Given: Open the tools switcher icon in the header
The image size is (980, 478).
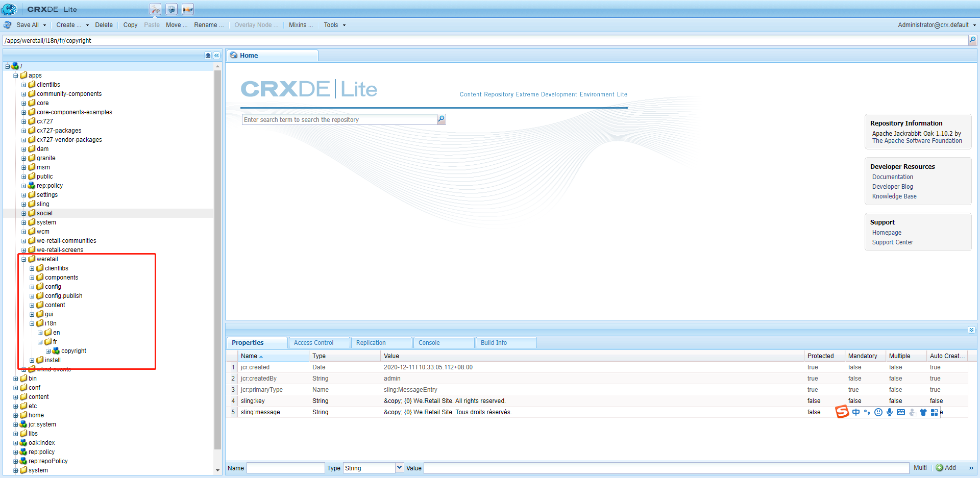Looking at the screenshot, I should pyautogui.click(x=155, y=9).
